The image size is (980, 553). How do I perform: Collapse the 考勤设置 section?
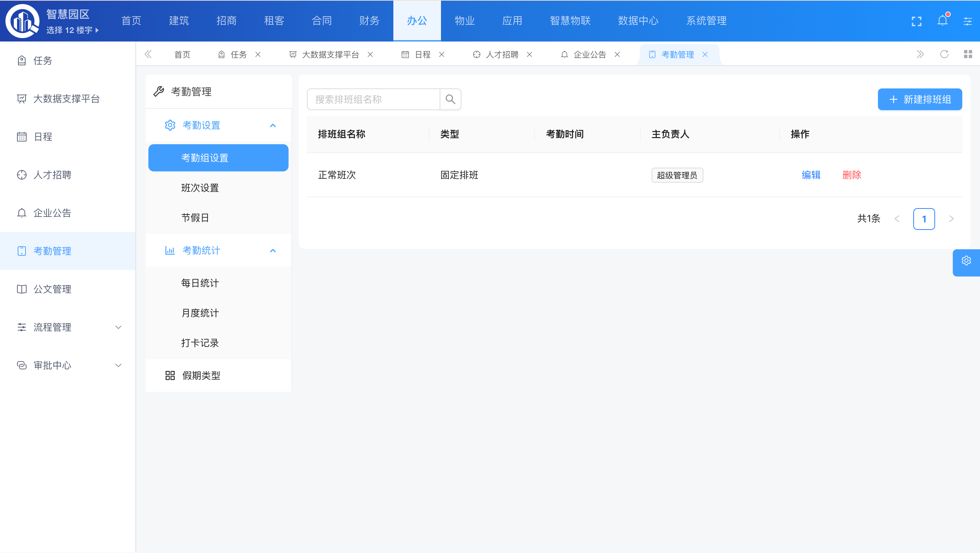273,125
